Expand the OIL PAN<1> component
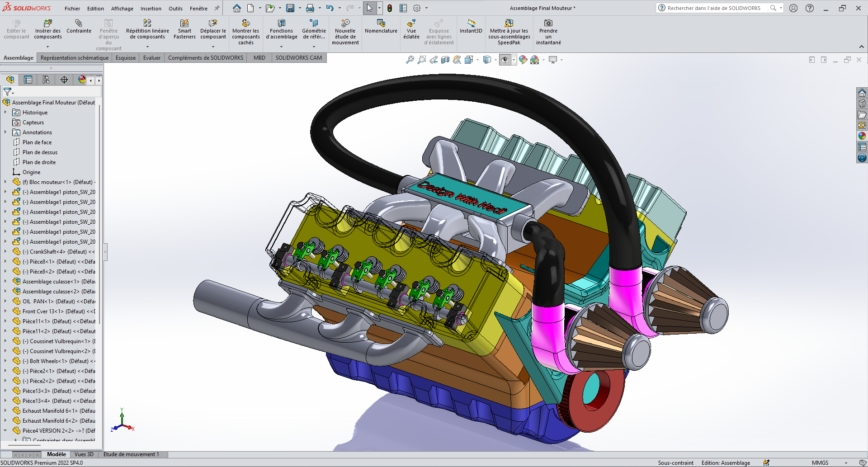Viewport: 868px width, 467px height. point(5,302)
